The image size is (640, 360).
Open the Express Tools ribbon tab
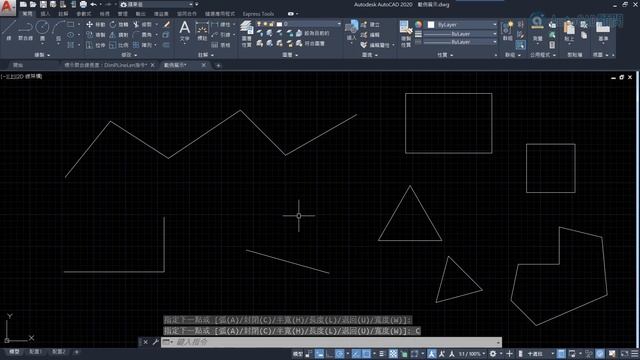click(x=258, y=13)
